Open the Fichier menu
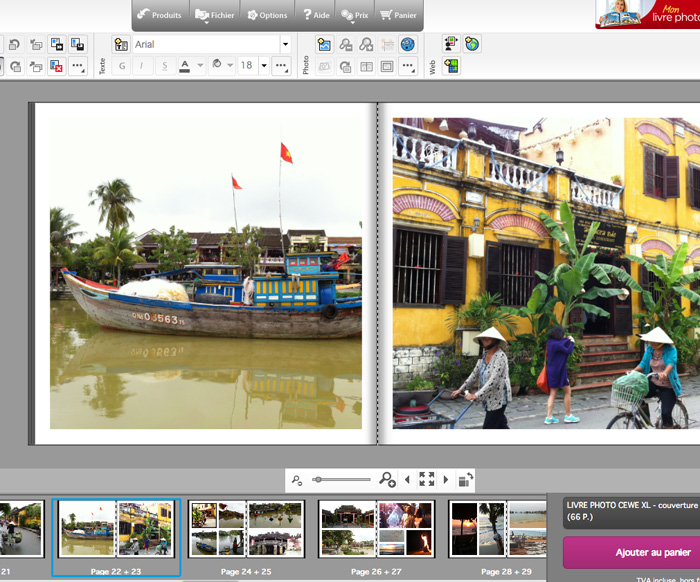 click(215, 15)
